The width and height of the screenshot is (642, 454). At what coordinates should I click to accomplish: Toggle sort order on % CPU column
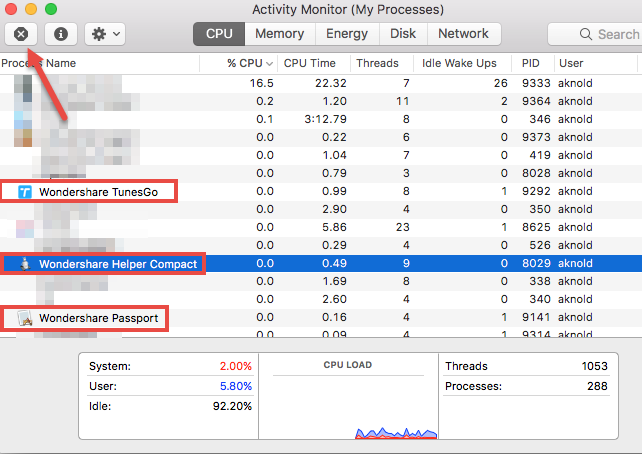239,63
